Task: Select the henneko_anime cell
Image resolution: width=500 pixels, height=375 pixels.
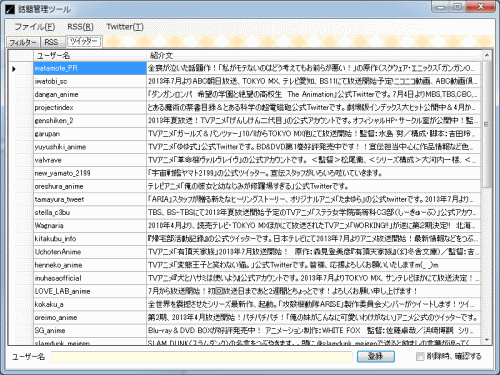Action: coord(90,265)
